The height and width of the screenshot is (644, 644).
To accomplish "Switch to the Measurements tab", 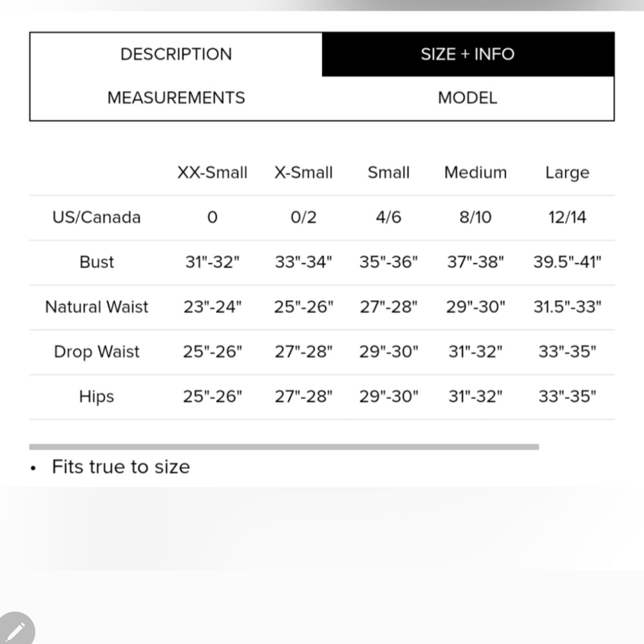I will 176,98.
